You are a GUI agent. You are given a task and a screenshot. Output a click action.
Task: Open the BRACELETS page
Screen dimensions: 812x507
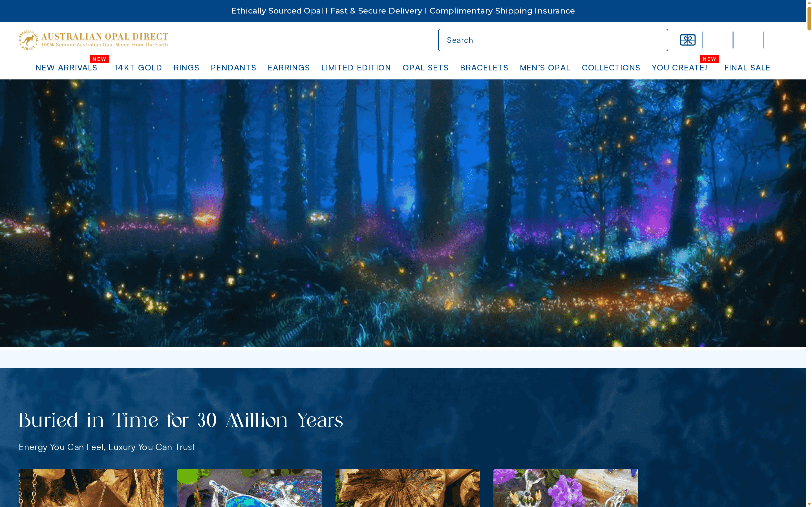[x=484, y=67]
